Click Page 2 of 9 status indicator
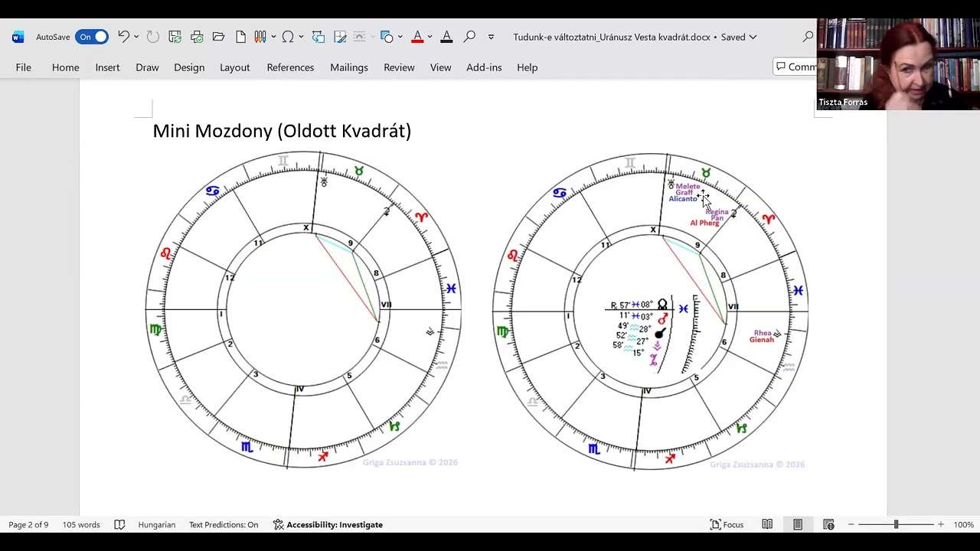 point(28,524)
